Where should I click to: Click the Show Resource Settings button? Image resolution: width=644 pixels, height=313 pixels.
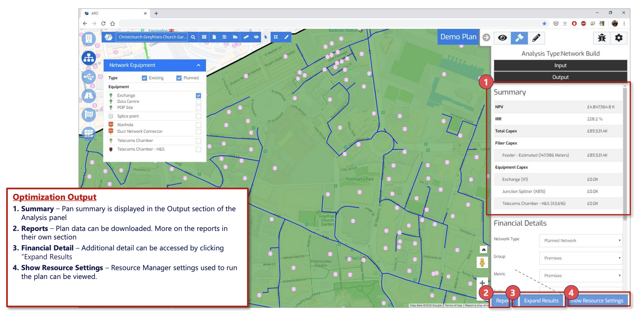(x=597, y=301)
